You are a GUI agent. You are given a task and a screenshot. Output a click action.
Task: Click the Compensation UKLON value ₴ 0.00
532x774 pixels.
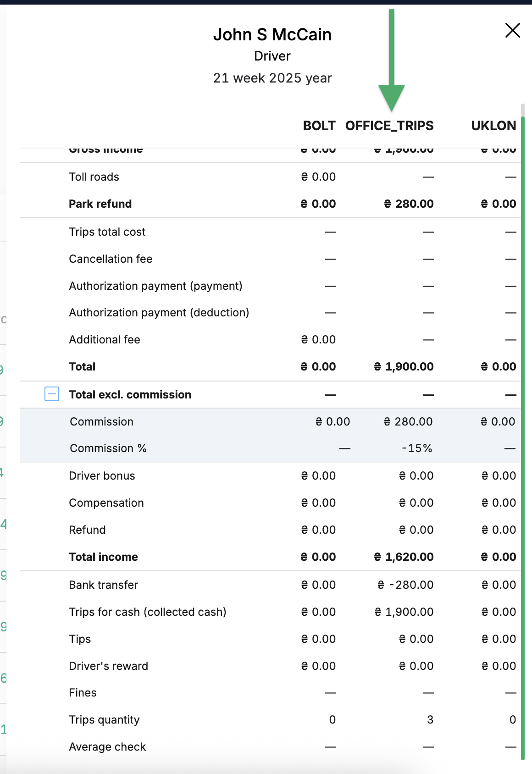pos(499,503)
